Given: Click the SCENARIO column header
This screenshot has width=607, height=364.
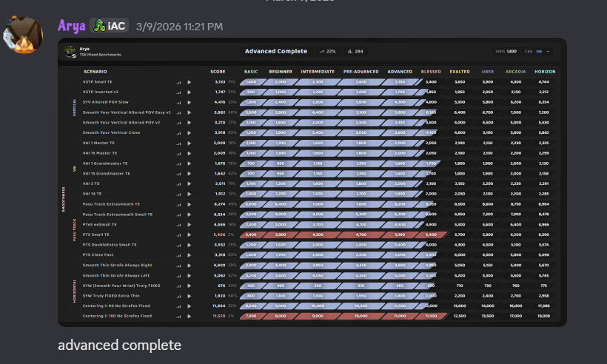Looking at the screenshot, I should click(95, 72).
